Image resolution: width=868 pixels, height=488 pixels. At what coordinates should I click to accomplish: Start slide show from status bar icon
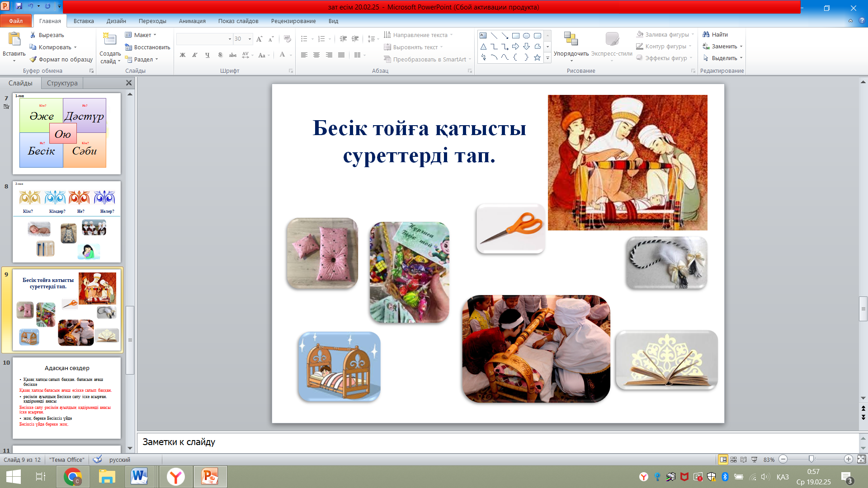point(754,460)
